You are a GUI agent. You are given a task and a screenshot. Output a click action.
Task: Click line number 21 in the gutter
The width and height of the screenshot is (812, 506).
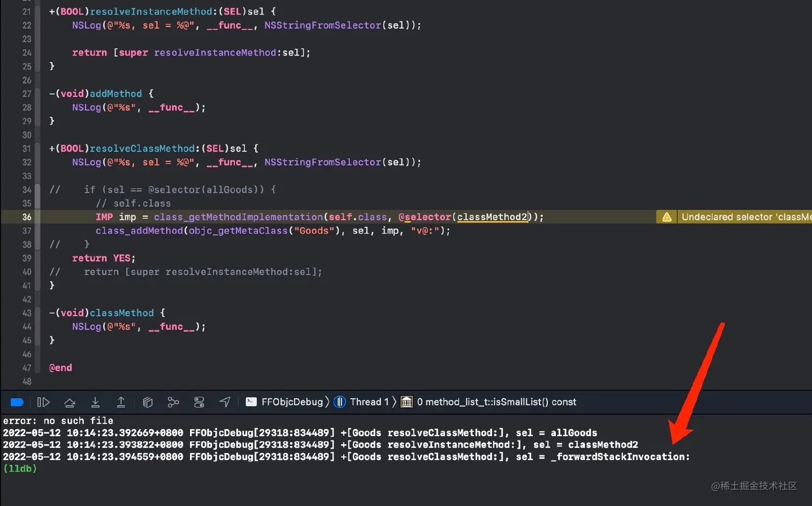27,11
